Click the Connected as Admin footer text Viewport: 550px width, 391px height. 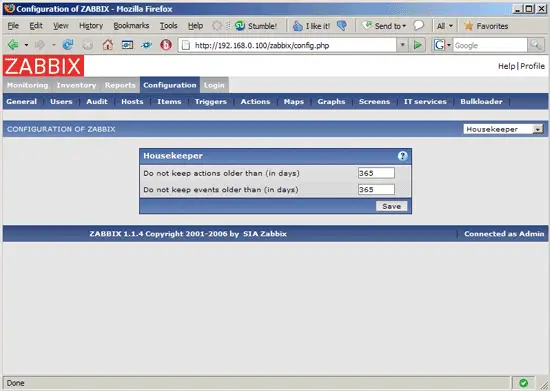coord(504,234)
